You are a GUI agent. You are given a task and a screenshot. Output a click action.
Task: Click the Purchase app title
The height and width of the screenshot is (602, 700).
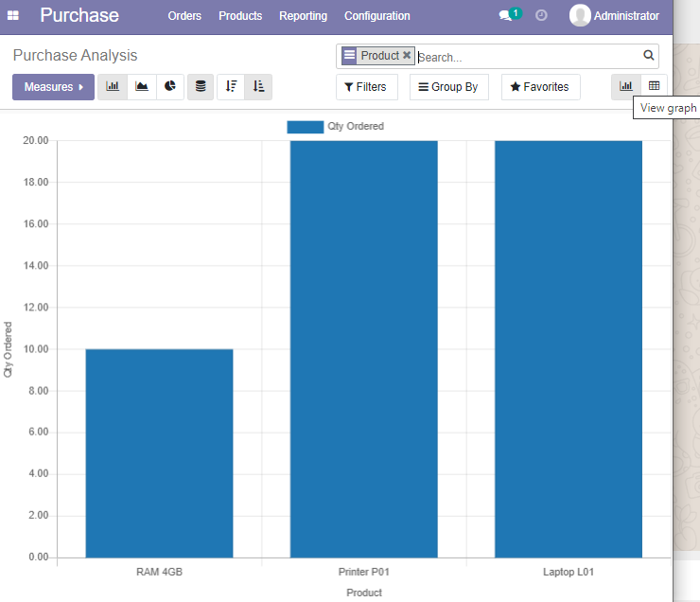pos(79,15)
